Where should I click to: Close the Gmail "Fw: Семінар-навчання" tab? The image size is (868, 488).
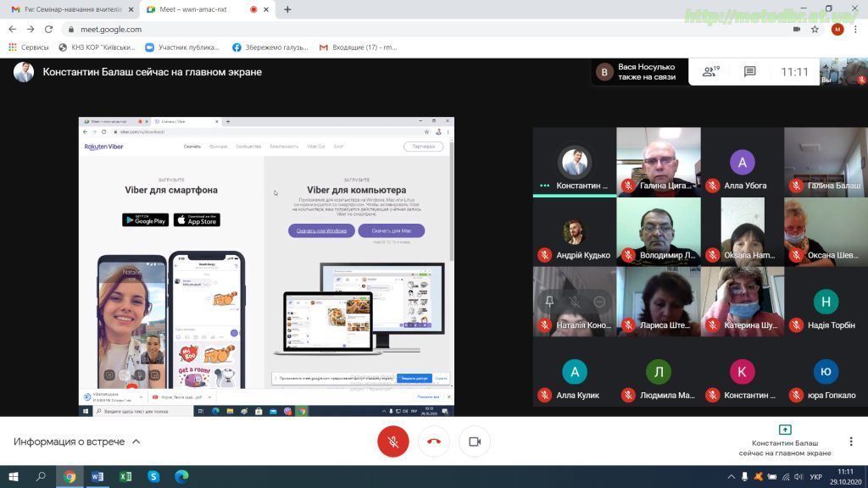[x=131, y=9]
